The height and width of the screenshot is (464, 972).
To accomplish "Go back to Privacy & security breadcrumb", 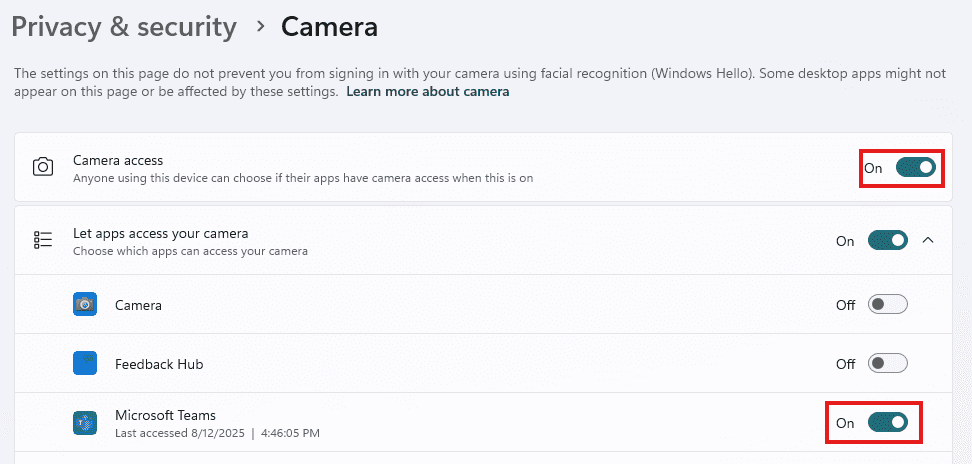I will point(124,28).
